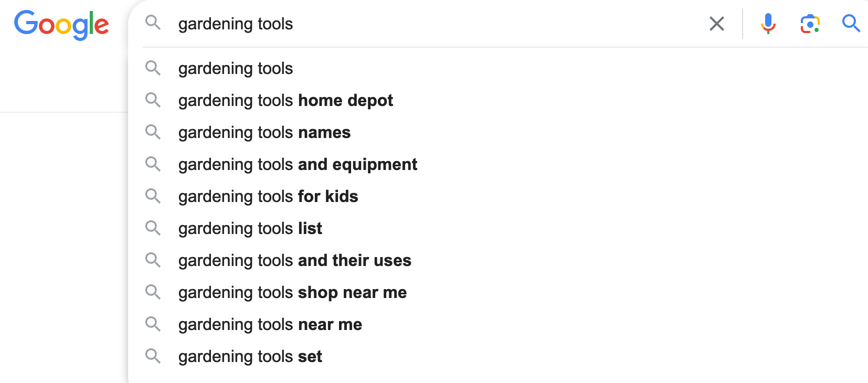This screenshot has width=868, height=383.
Task: Clear the search box text
Action: pos(716,24)
